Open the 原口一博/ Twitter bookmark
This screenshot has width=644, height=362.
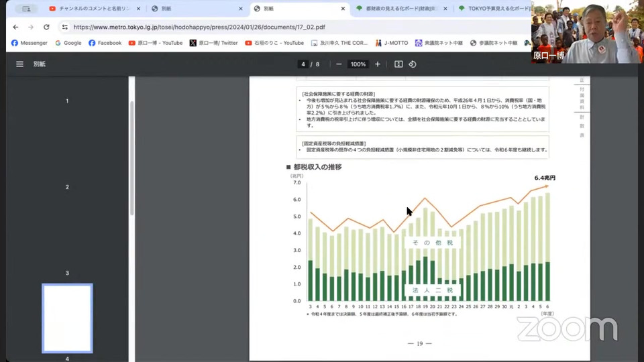tap(213, 43)
